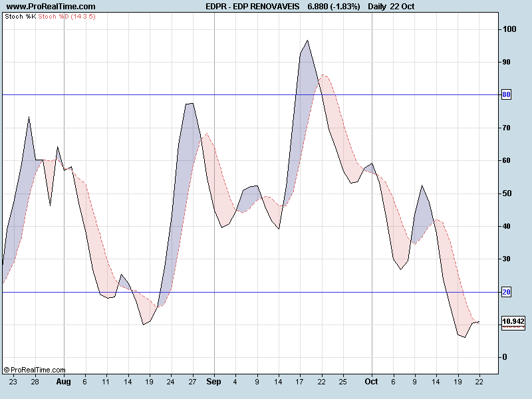Click the September 14 date label
532x399 pixels.
point(278,382)
